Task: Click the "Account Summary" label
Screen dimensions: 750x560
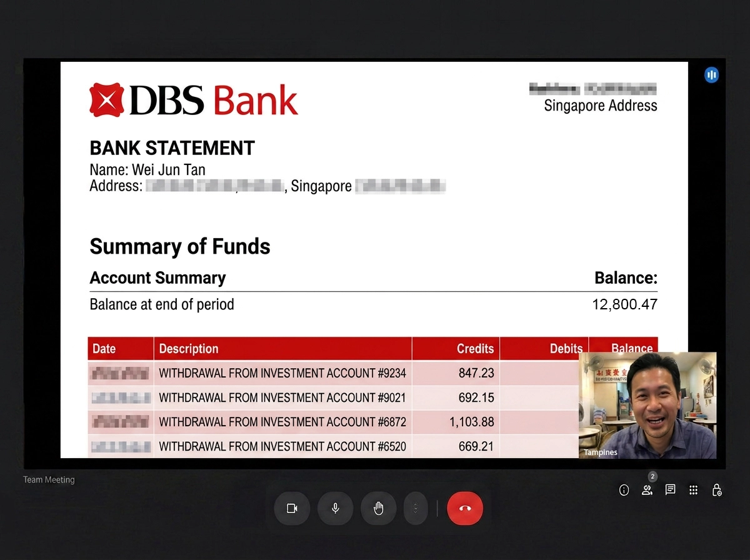Action: tap(157, 278)
